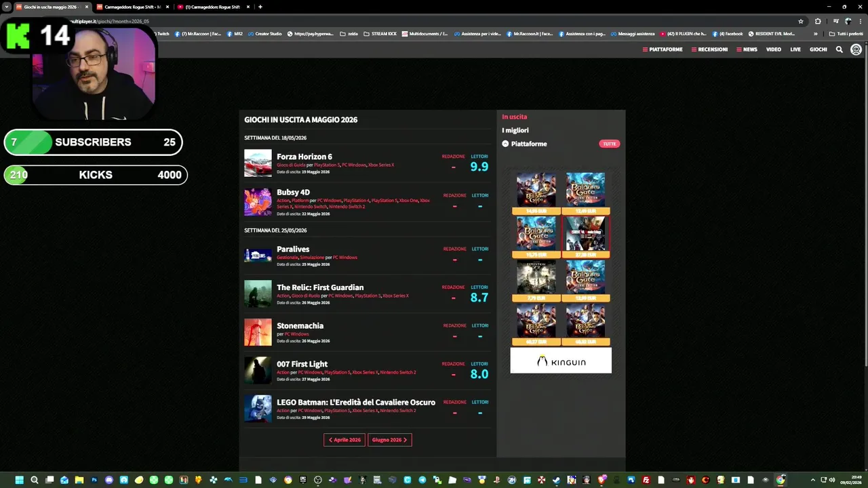Viewport: 868px width, 488px height.
Task: Go to the VIDEO section
Action: pos(774,49)
